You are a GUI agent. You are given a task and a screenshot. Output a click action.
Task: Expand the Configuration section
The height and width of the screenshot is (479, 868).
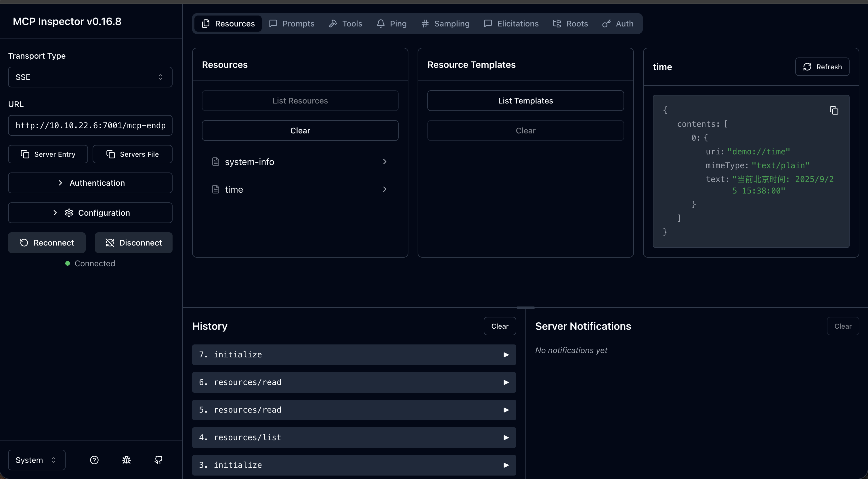tap(90, 213)
